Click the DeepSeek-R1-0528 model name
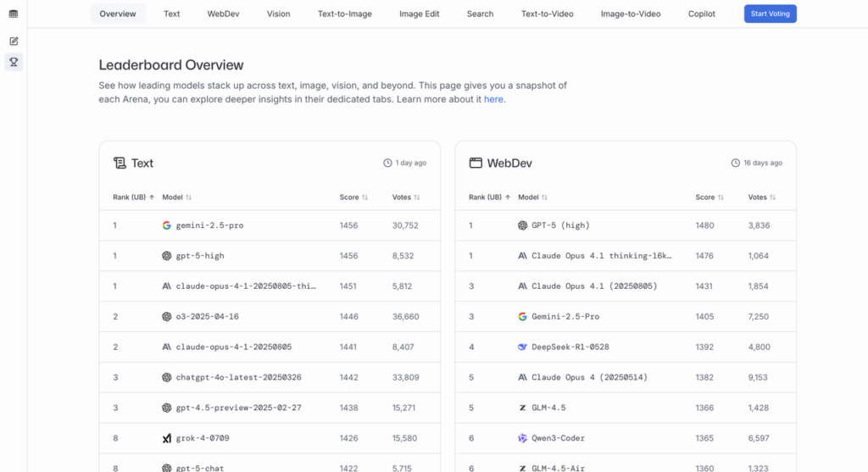Screen dimensions: 868x472 (570, 347)
